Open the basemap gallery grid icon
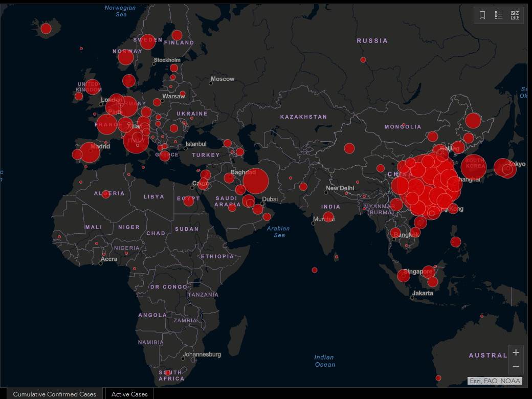The width and height of the screenshot is (532, 399). 515,15
